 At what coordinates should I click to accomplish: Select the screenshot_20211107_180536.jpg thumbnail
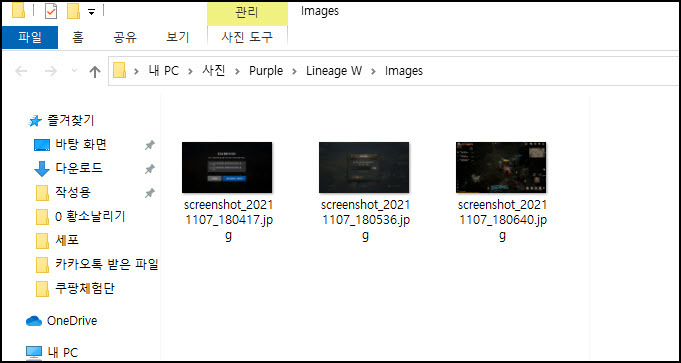point(364,167)
